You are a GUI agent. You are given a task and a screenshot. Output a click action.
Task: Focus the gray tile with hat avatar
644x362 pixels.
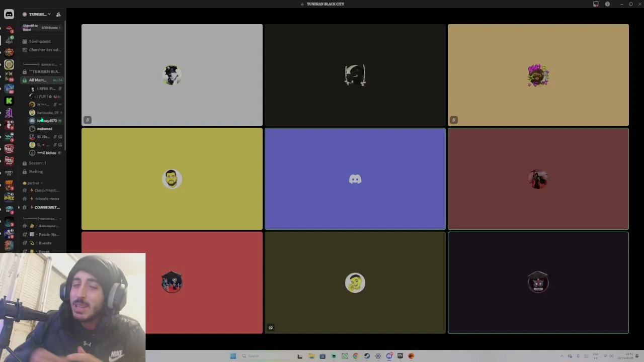[172, 75]
